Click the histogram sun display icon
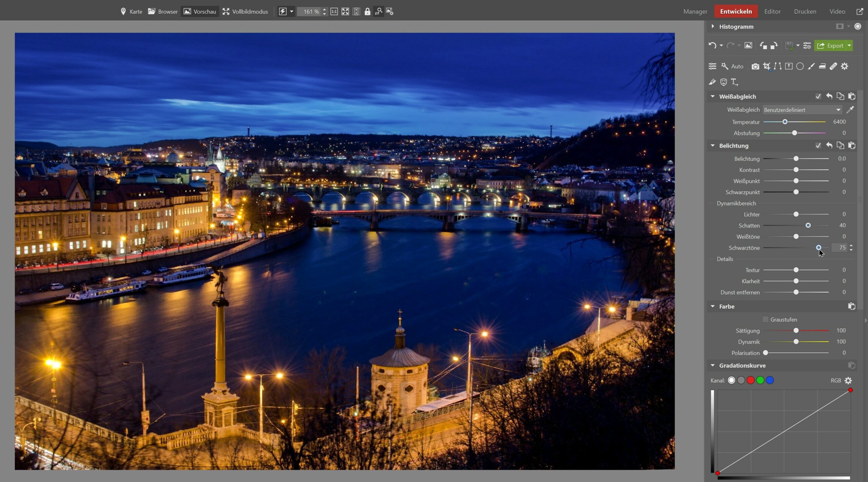Screen dimensions: 868x482 point(857,26)
